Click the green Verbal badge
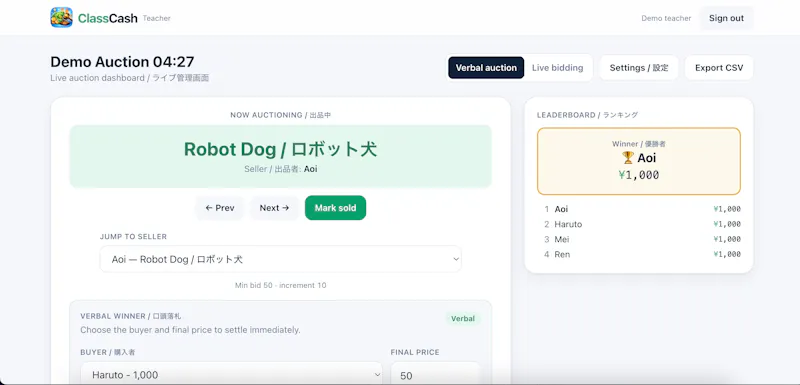 click(463, 319)
